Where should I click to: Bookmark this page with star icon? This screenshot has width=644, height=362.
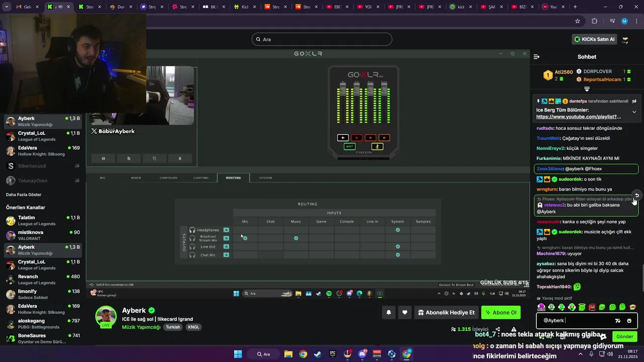click(x=578, y=21)
